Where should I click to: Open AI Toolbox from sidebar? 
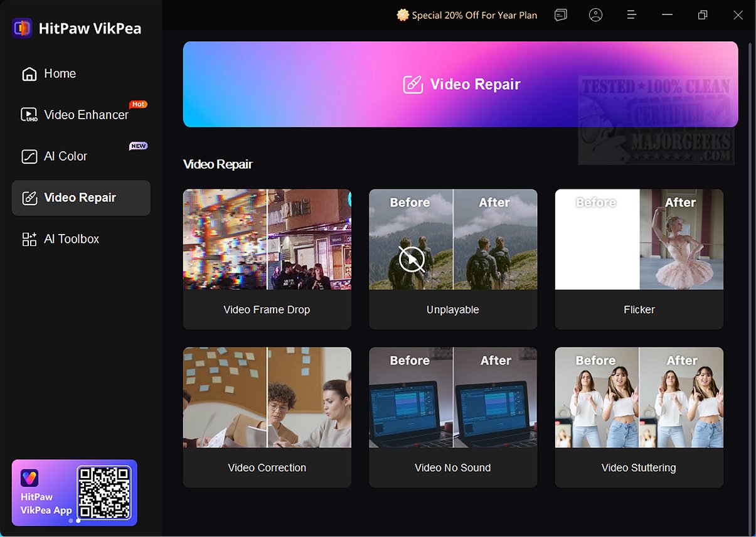coord(81,239)
